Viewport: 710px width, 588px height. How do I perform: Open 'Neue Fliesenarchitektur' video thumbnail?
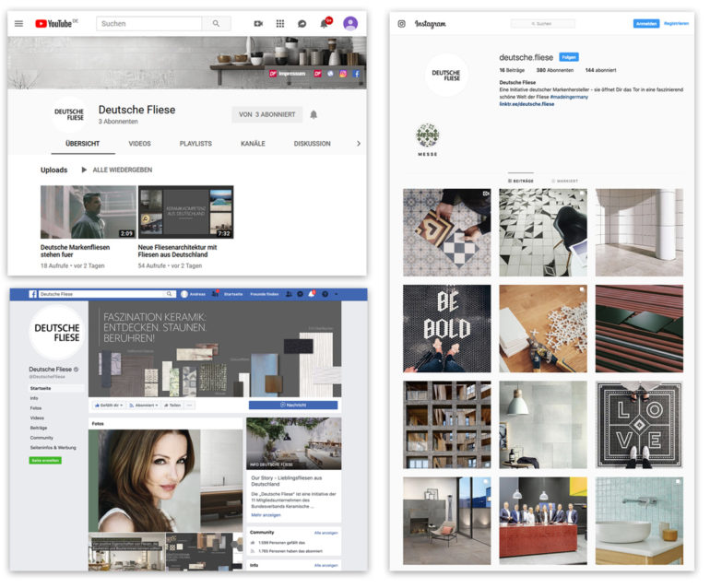click(x=185, y=212)
